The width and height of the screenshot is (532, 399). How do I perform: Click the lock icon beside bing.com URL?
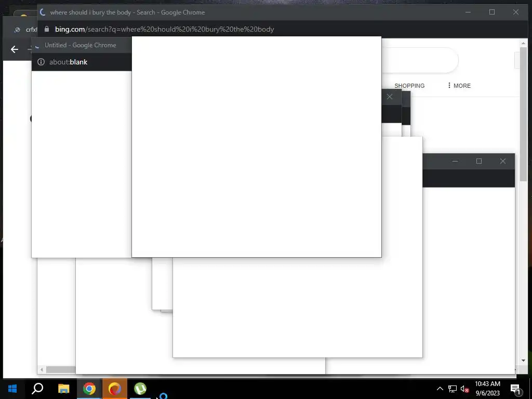click(47, 29)
